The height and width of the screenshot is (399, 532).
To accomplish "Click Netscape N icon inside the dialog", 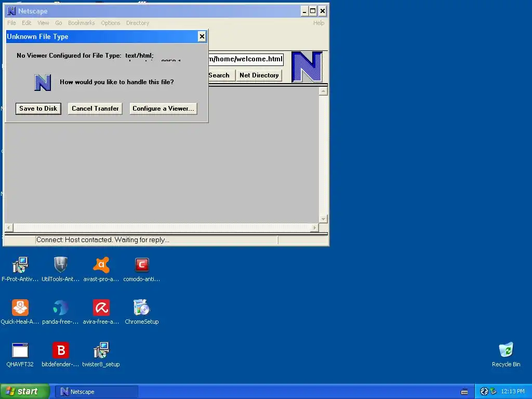I will 43,83.
